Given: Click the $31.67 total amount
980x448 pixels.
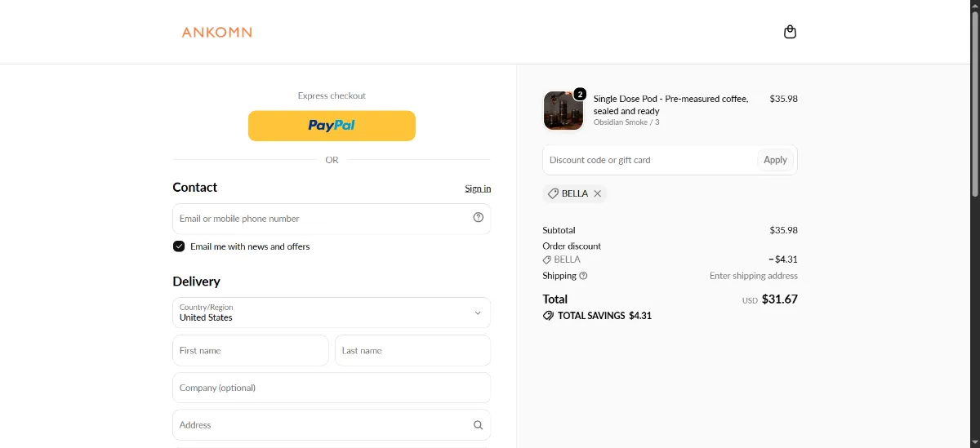Looking at the screenshot, I should coord(780,299).
